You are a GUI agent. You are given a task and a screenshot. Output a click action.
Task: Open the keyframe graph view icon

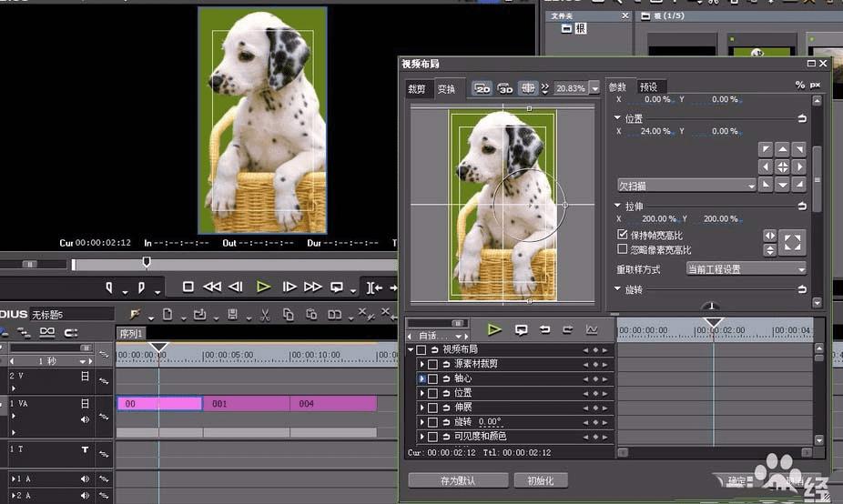click(x=592, y=329)
